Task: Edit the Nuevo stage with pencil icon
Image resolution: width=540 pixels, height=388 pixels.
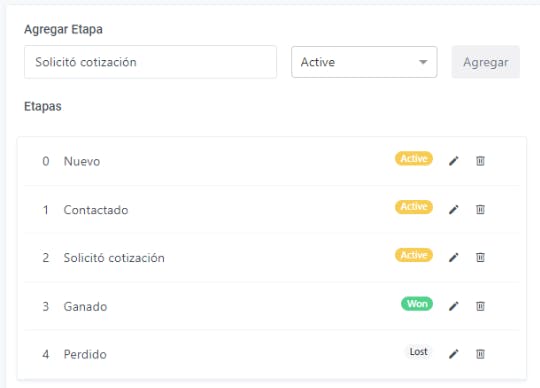Action: 454,161
